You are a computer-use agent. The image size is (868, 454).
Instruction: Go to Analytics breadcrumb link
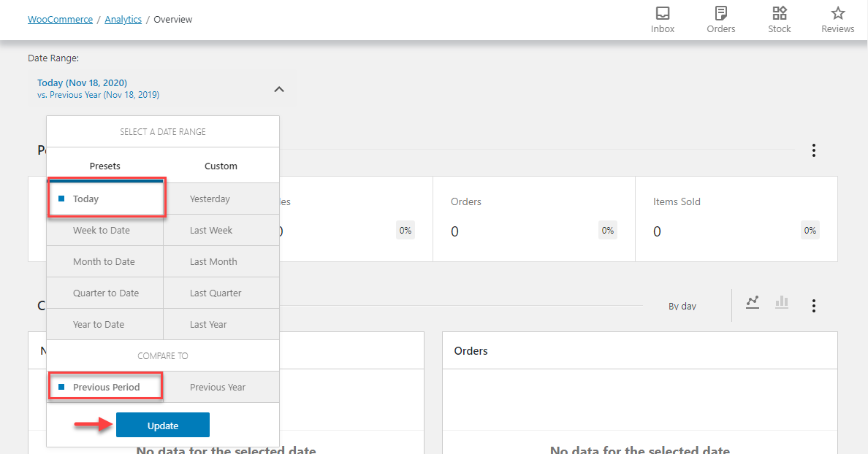tap(123, 20)
